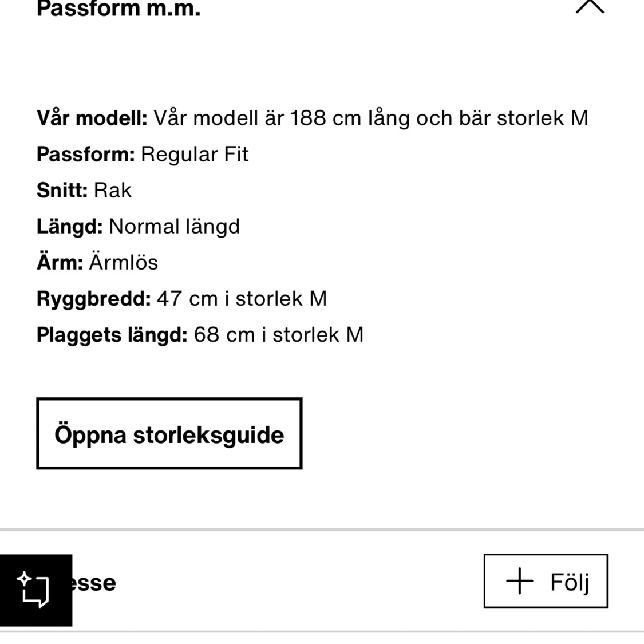Click the bold "Vår modell:" label
The height and width of the screenshot is (644, 644).
92,118
